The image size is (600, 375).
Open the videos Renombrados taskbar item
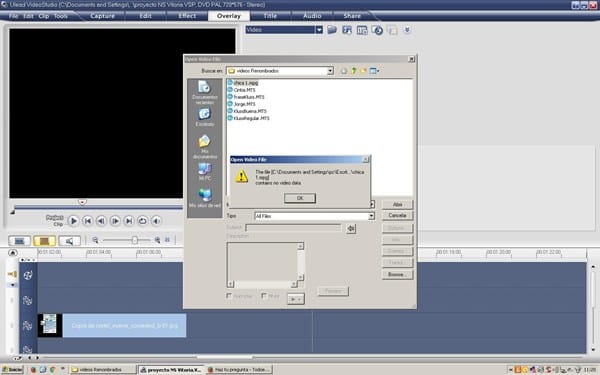(103, 370)
